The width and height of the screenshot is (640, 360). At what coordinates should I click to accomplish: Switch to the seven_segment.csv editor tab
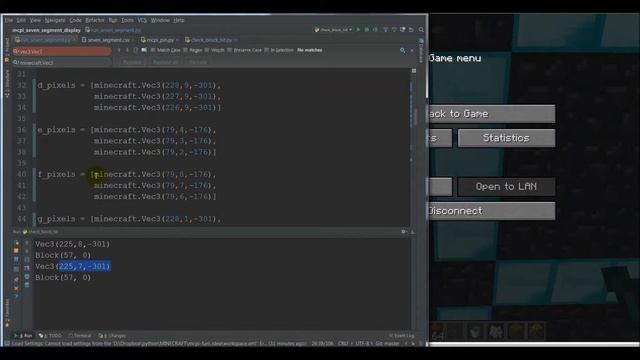click(x=109, y=40)
